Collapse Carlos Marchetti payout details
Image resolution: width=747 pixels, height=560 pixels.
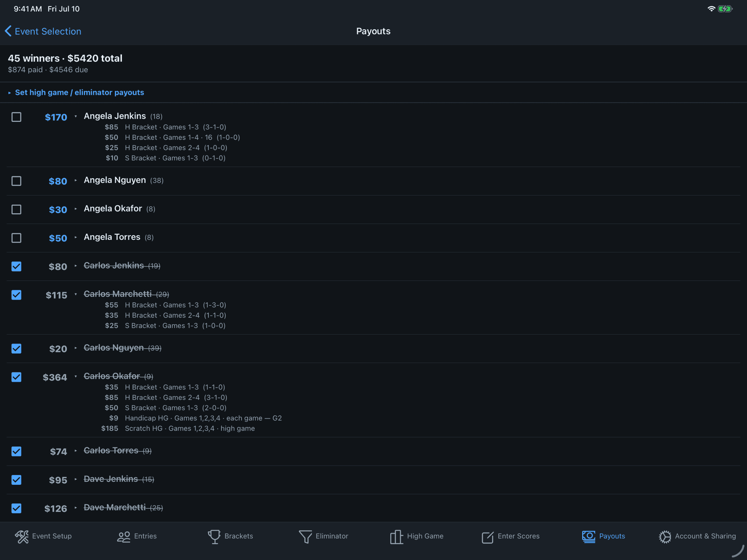tap(76, 294)
